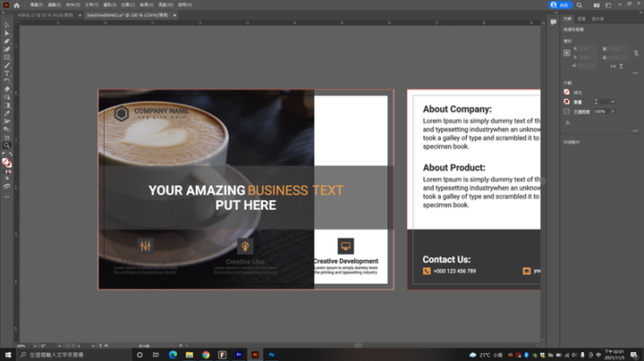The image size is (644, 361).
Task: Switch the drawing mode icon
Action: (7, 179)
